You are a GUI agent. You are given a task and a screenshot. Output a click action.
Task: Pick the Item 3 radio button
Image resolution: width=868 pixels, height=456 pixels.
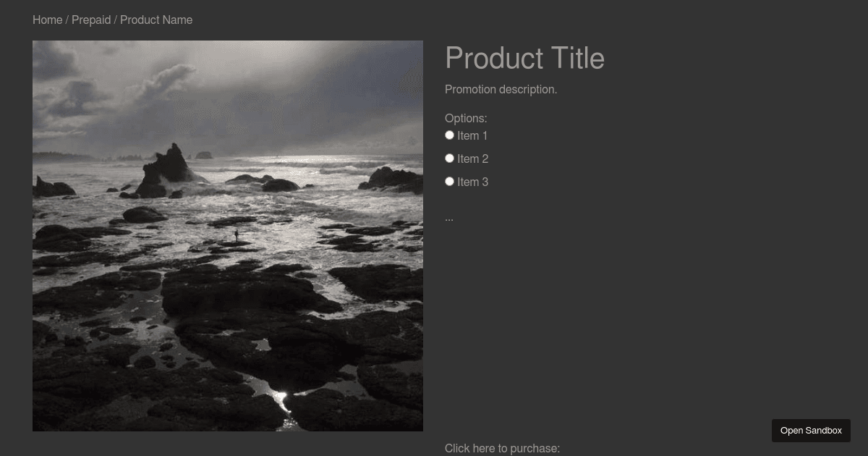pos(449,181)
